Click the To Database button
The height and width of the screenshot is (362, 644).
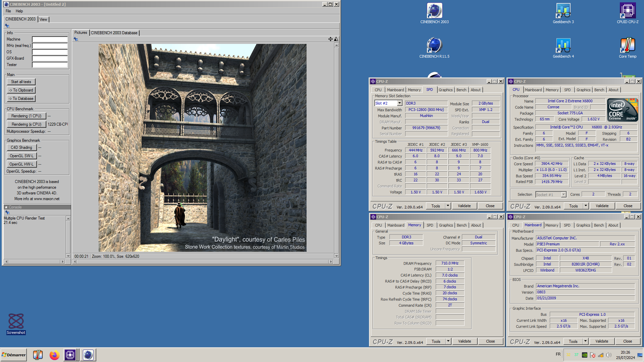(21, 99)
